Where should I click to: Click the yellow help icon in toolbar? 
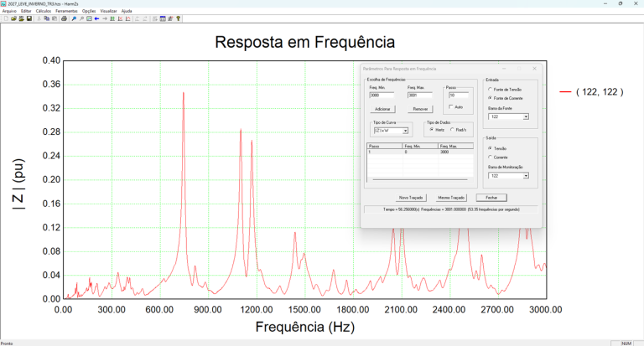tap(178, 18)
